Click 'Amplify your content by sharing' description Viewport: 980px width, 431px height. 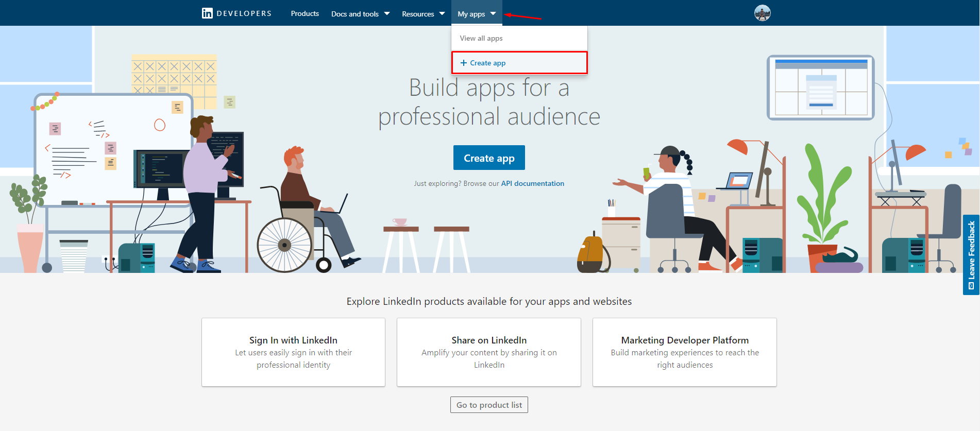pos(489,359)
